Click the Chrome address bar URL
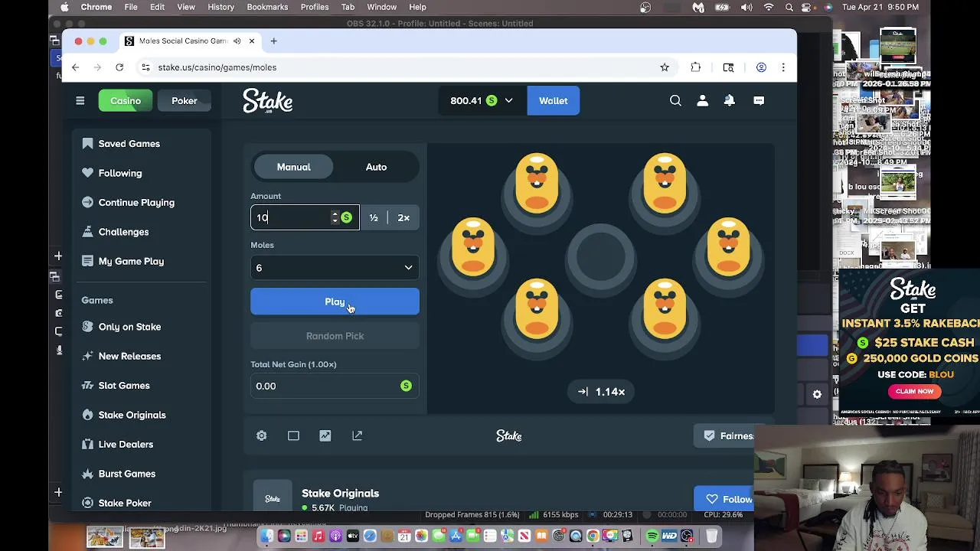 point(217,67)
